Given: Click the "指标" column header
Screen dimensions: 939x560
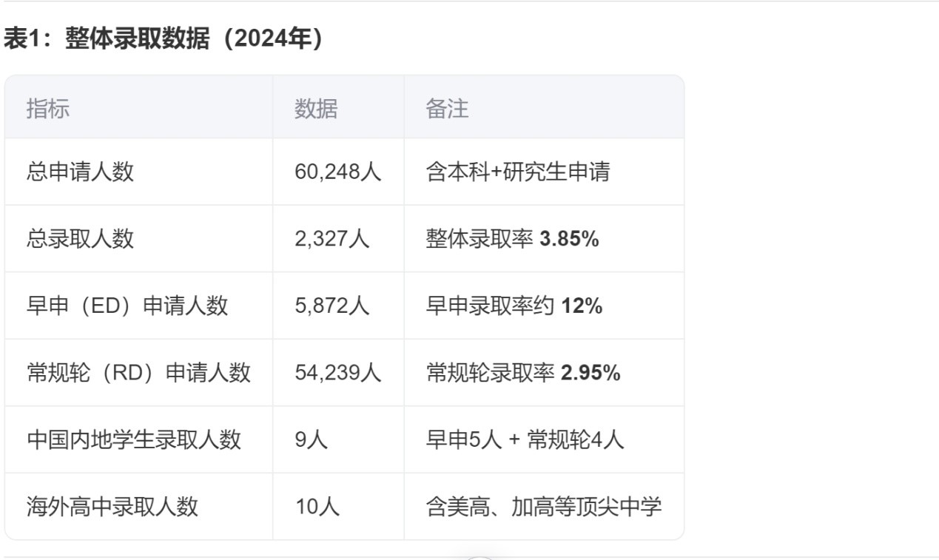Looking at the screenshot, I should (x=48, y=109).
